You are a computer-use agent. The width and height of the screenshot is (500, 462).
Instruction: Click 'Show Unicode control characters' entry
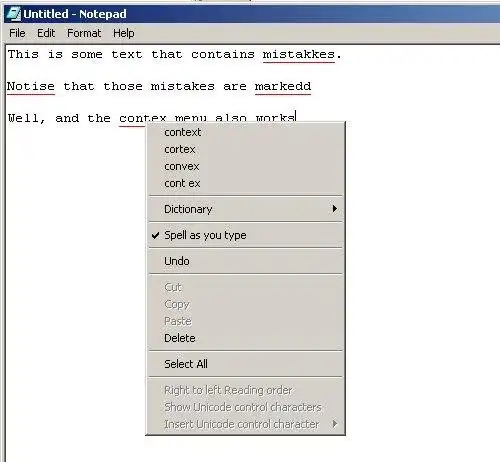coord(245,407)
